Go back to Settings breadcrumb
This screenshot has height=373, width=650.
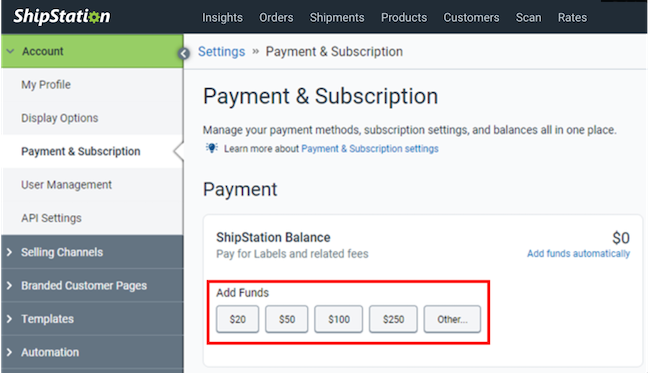point(221,52)
